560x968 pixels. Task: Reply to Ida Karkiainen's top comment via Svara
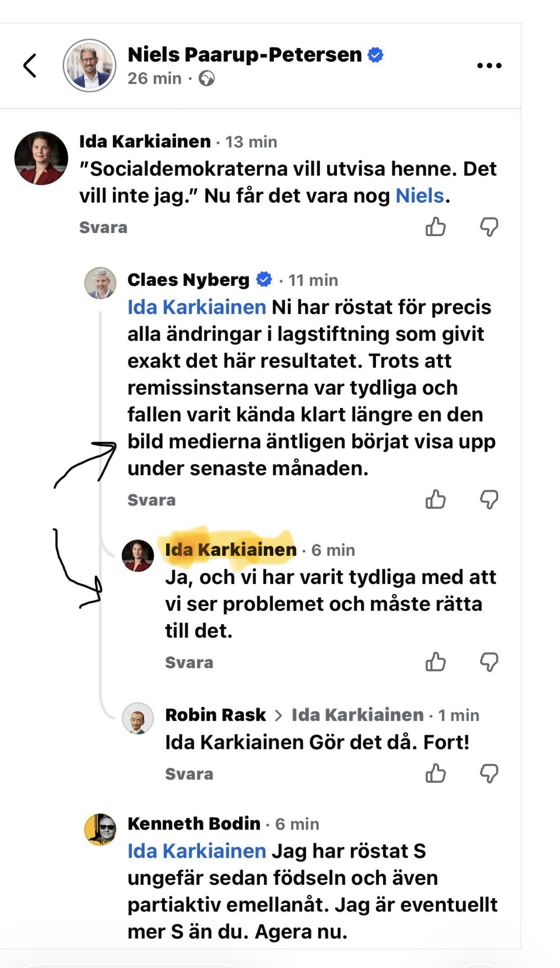103,227
